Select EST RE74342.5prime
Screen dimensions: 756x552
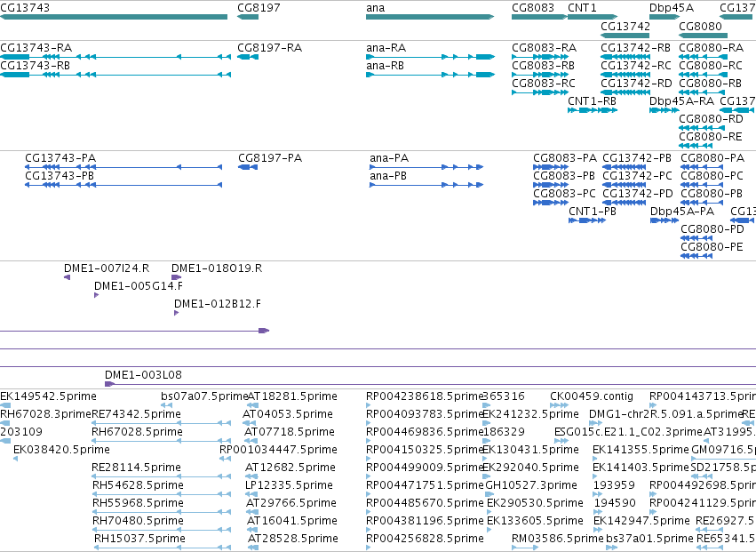(x=161, y=423)
